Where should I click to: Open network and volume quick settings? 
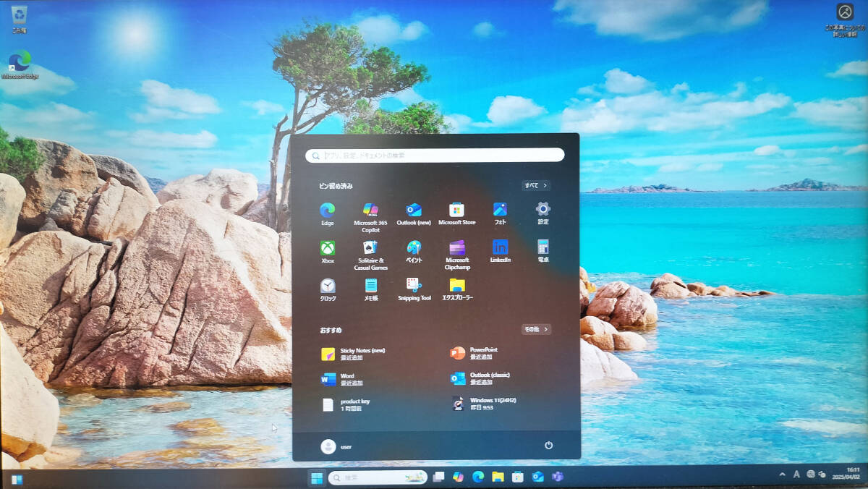(817, 475)
